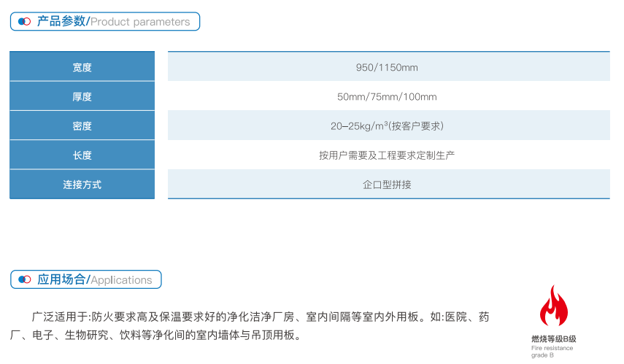
Task: Click the overlapping circles icon beside 应用场合
Action: tap(25, 279)
